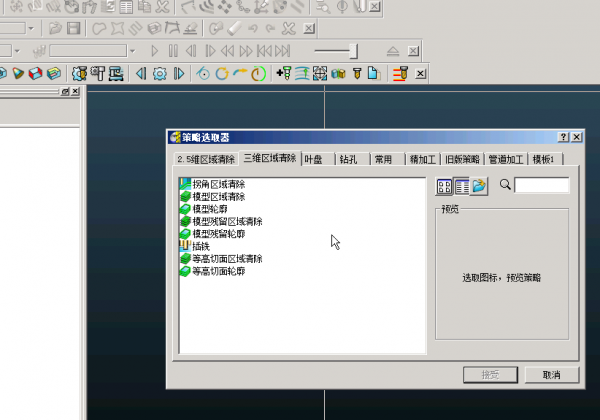Select the rainbow shading ViewMill icon

point(18,73)
